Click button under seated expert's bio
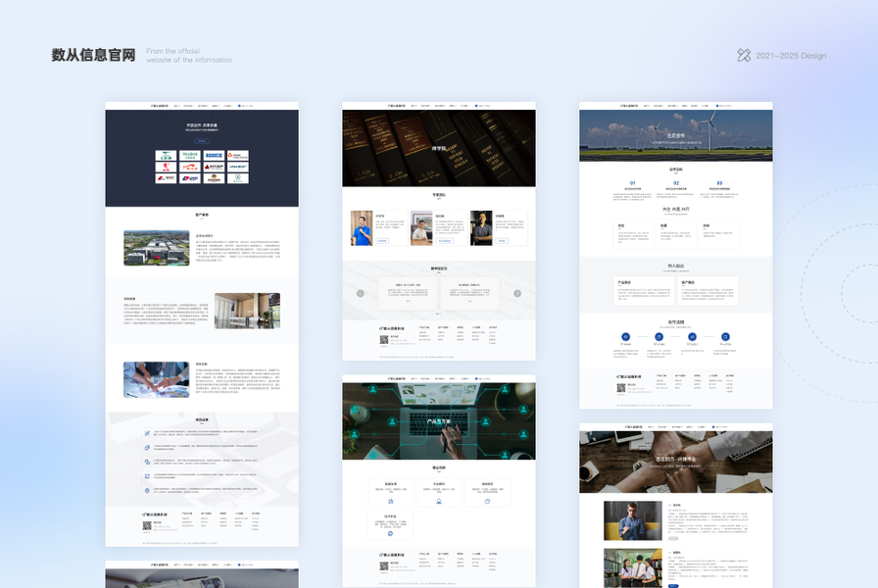 445,241
